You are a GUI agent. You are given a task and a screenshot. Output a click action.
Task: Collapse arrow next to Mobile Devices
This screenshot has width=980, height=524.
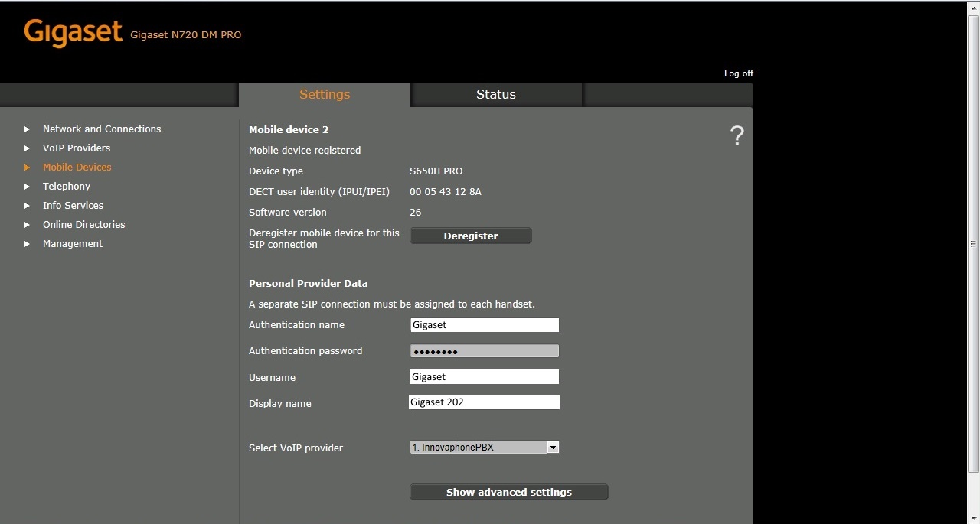27,168
